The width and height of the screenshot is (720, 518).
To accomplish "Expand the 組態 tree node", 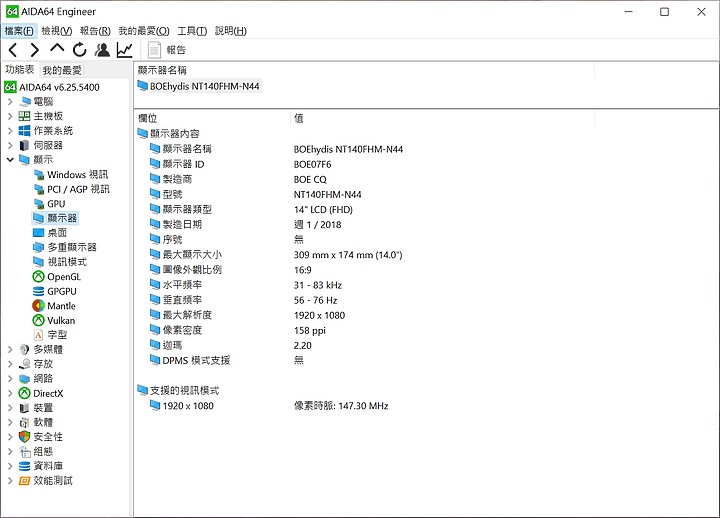I will [x=10, y=452].
